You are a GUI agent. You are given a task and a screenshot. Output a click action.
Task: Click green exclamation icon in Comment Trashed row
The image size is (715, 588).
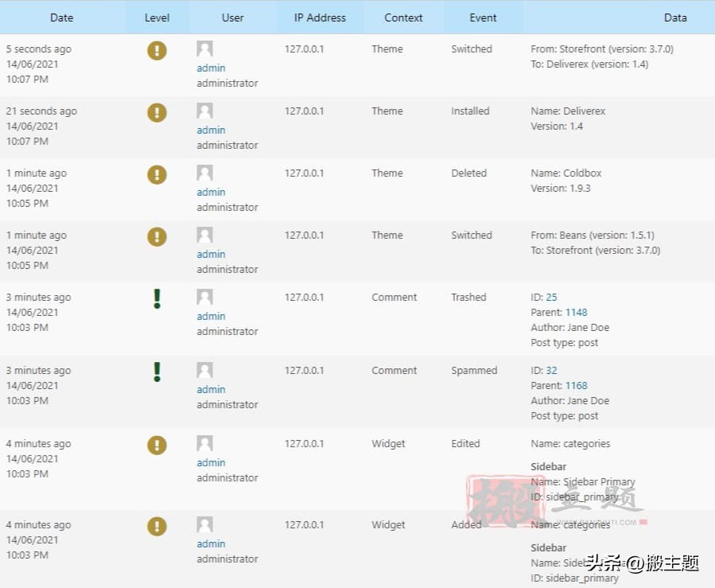[x=157, y=299]
